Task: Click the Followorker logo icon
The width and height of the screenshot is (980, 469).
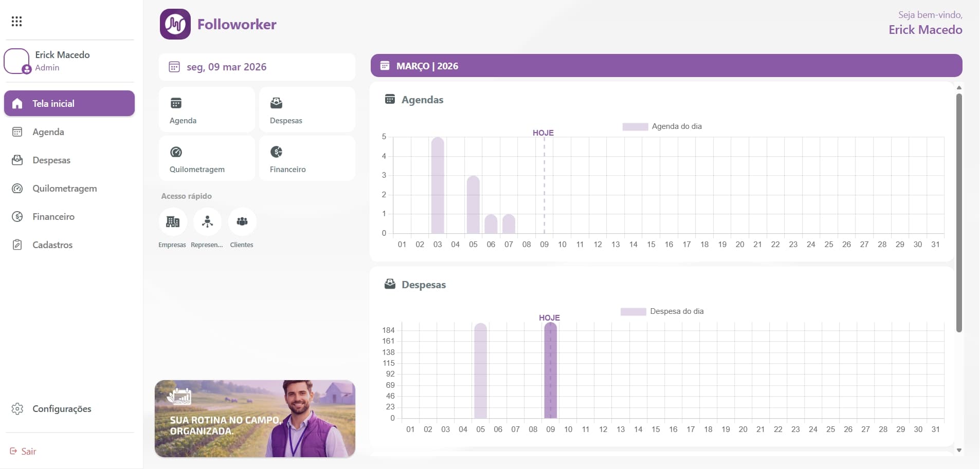Action: pyautogui.click(x=175, y=24)
